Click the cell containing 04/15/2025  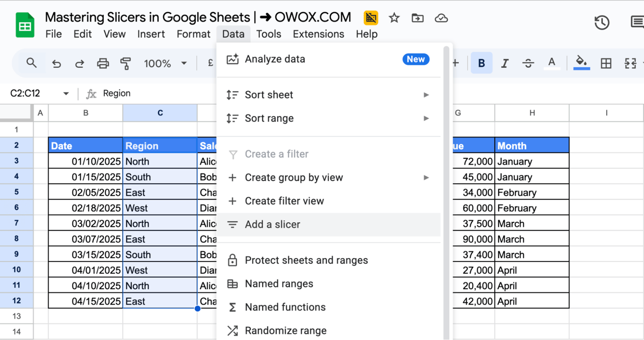(x=85, y=301)
